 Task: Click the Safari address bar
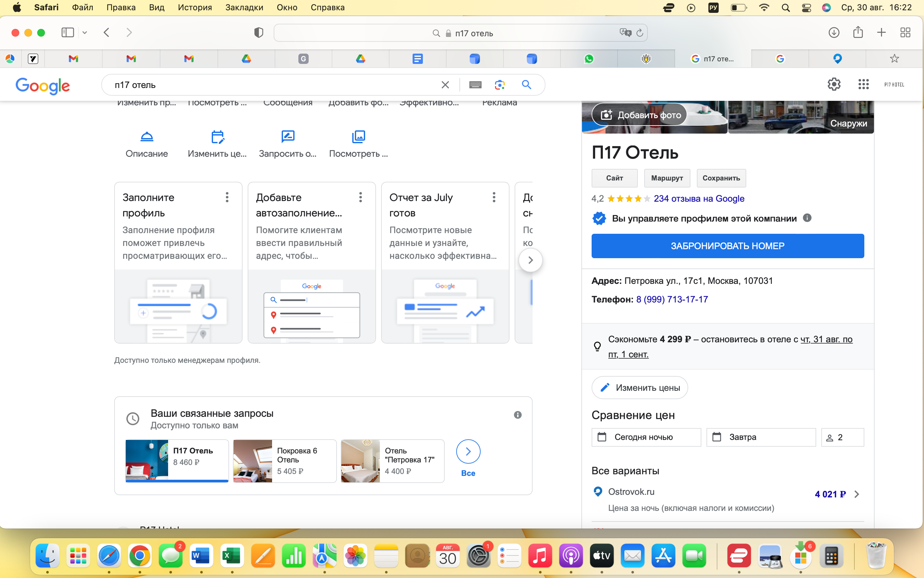(x=460, y=33)
